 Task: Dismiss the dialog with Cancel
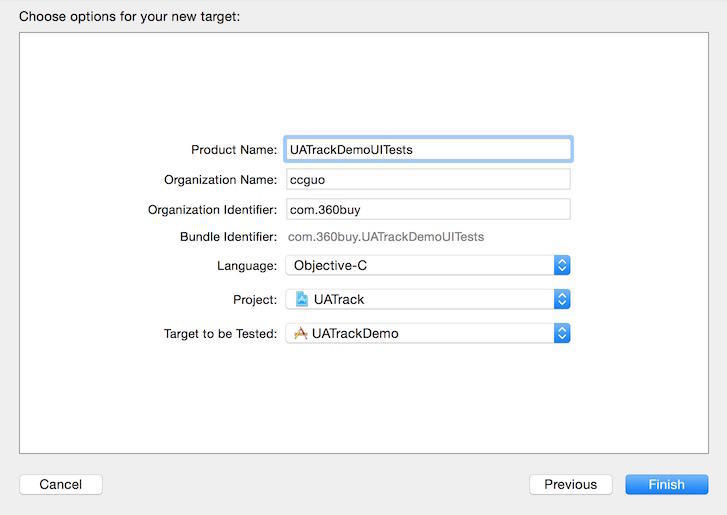pos(61,484)
